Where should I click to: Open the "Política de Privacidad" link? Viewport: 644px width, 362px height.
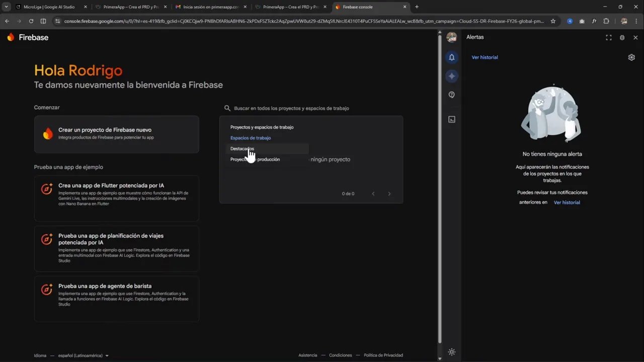coord(383,355)
